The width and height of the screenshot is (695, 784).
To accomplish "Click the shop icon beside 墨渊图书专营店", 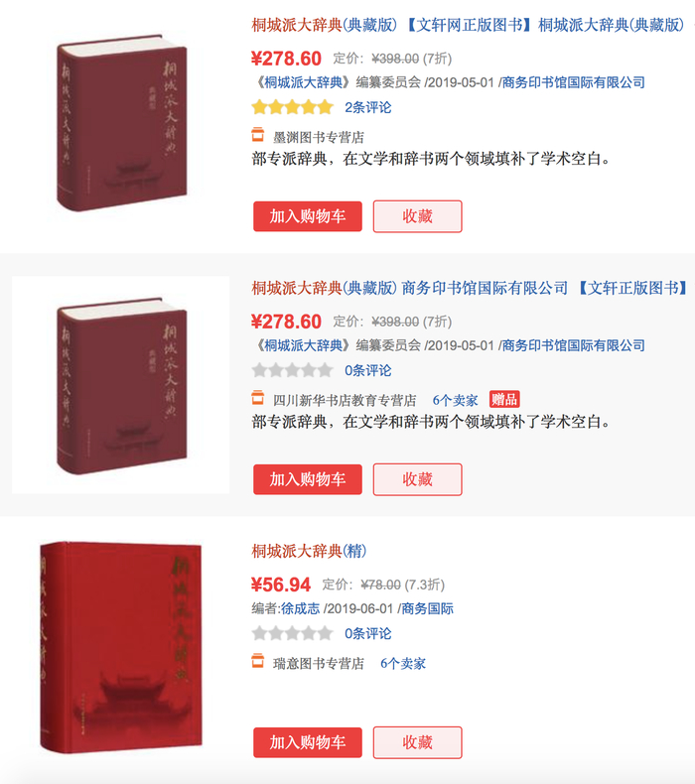I will pos(258,135).
